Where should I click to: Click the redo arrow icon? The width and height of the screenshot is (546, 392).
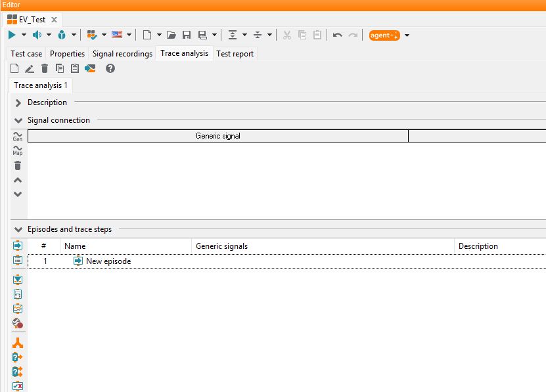[353, 35]
